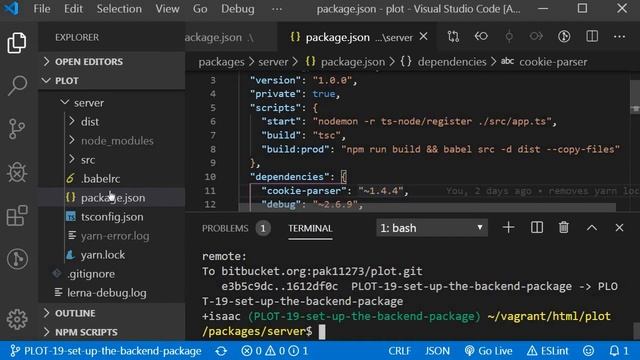This screenshot has width=640, height=360.
Task: Click the server breadcrumb
Action: coord(273,62)
